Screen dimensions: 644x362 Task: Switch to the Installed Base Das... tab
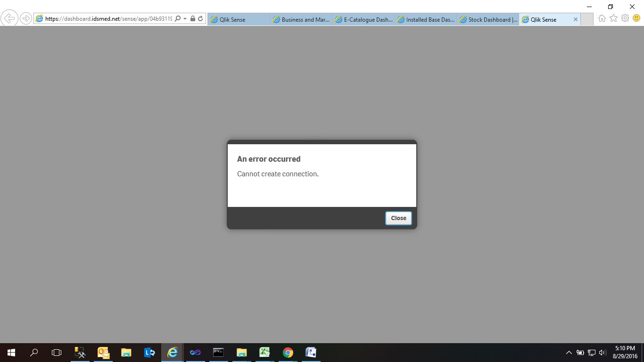coord(426,19)
